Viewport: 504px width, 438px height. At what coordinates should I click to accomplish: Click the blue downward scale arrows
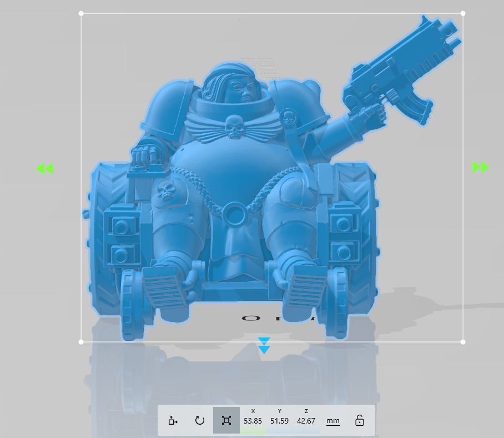coord(264,345)
